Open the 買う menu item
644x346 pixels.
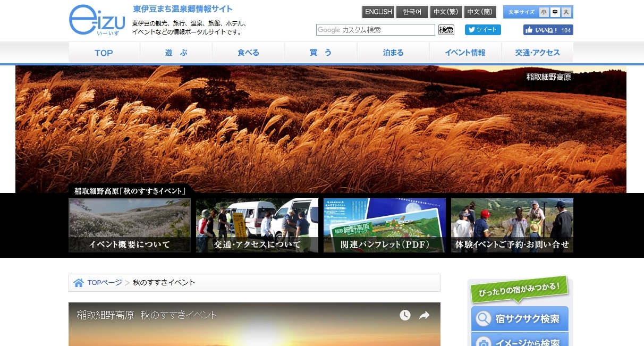coord(321,53)
